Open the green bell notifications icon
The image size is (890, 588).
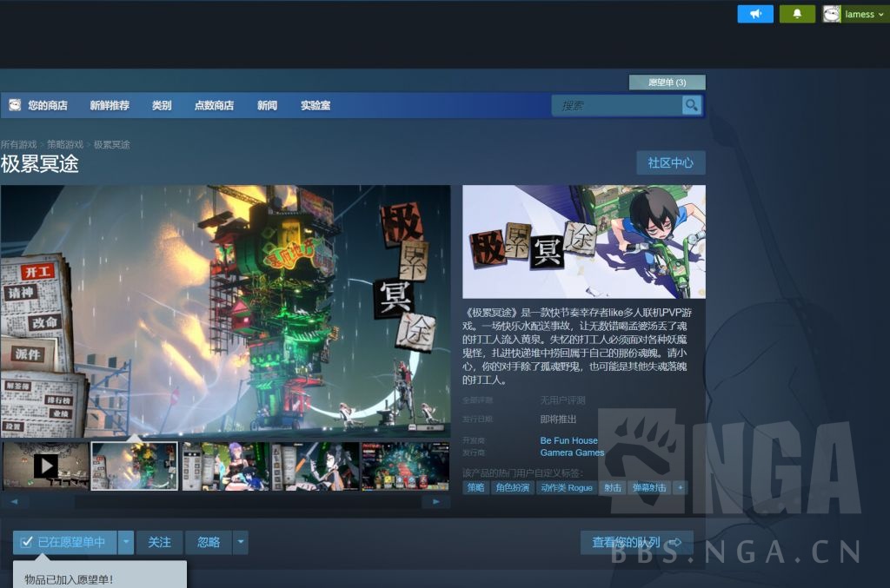coord(797,14)
